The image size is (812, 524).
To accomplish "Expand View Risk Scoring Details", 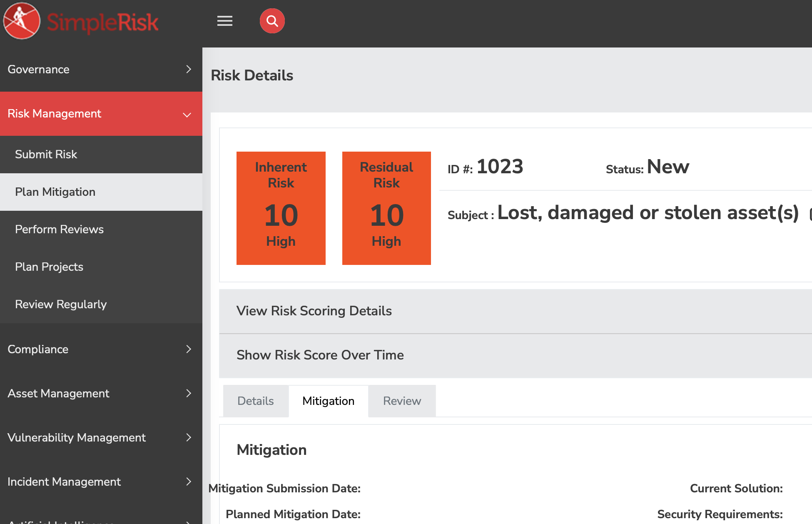I will [x=314, y=311].
